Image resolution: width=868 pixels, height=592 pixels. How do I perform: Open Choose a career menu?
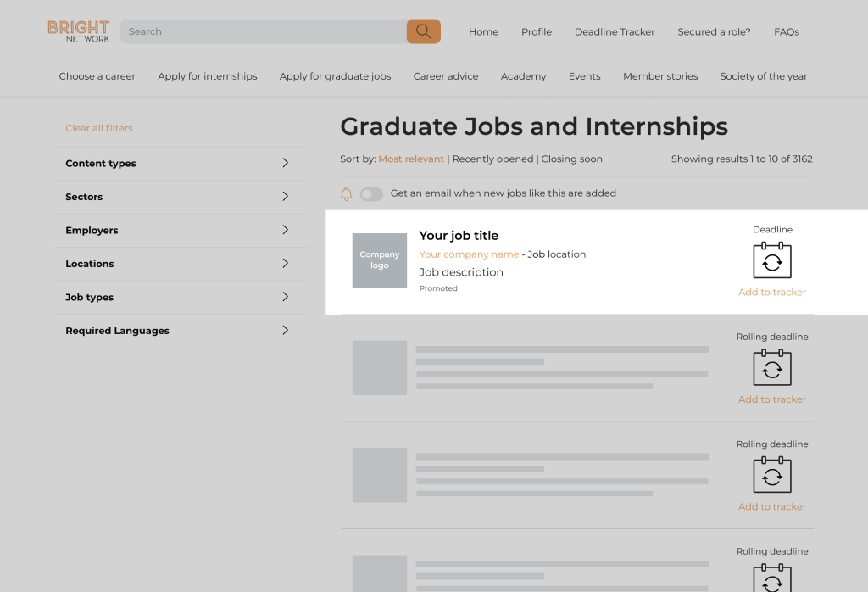pyautogui.click(x=97, y=76)
